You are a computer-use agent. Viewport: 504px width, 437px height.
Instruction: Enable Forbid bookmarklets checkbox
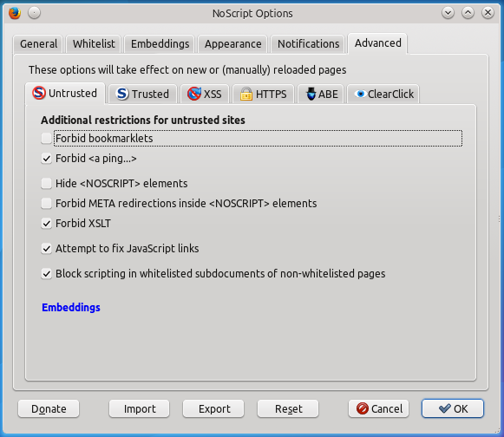pos(46,139)
